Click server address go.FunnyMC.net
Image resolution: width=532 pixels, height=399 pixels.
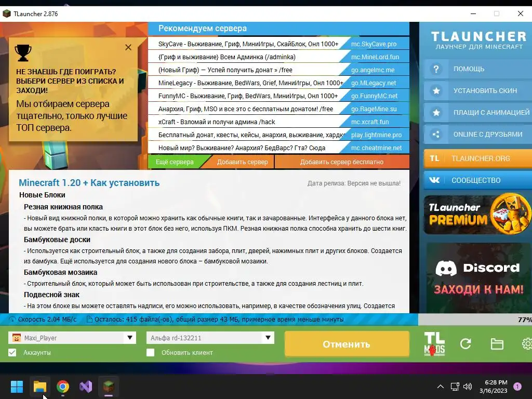(x=374, y=96)
